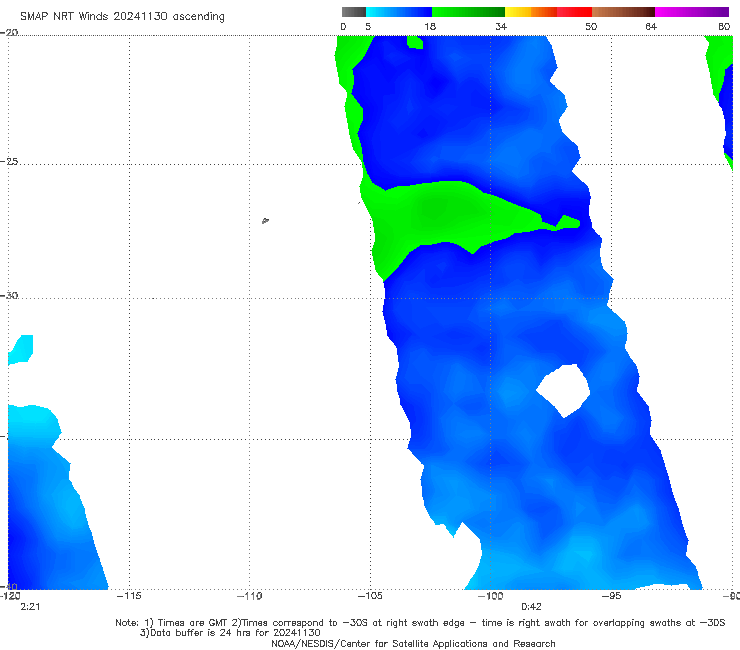Click the "34" color bar label
Image resolution: width=740 pixels, height=650 pixels.
(501, 27)
